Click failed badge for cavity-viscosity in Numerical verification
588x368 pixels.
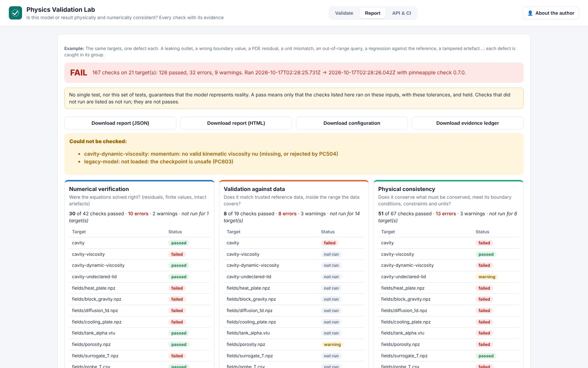tap(177, 254)
